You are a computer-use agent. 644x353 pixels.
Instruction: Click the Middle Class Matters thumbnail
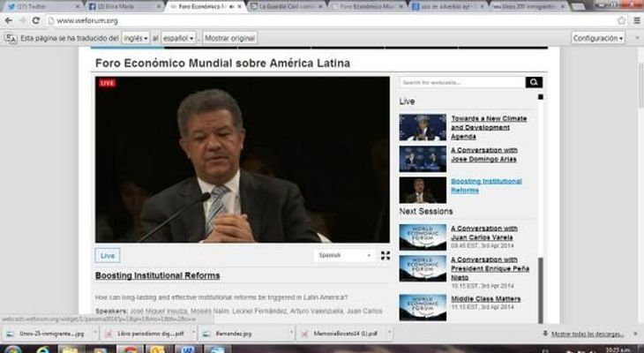[x=423, y=307]
